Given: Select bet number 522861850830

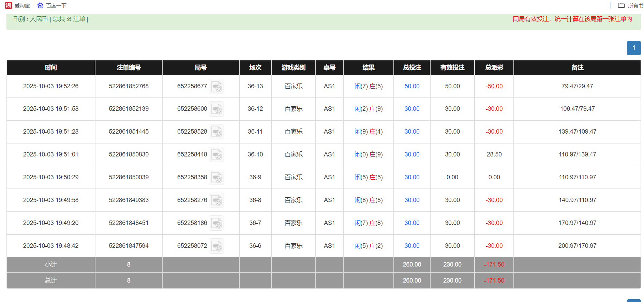Looking at the screenshot, I should tap(129, 154).
